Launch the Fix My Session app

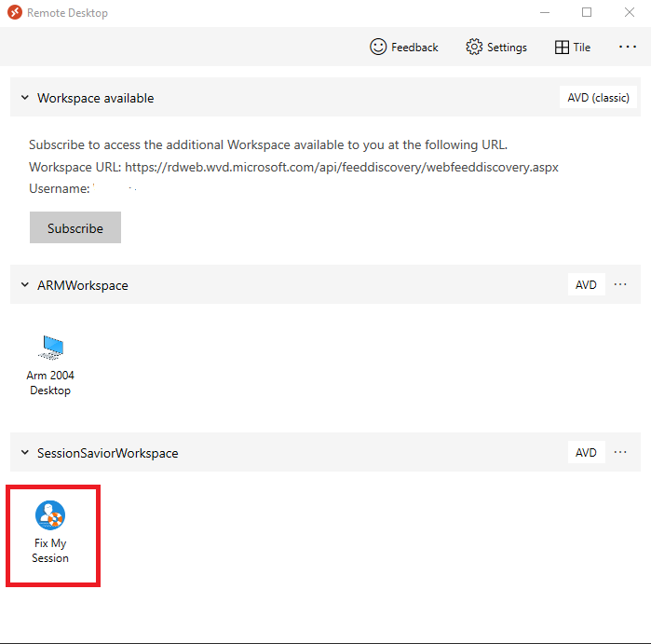50,532
